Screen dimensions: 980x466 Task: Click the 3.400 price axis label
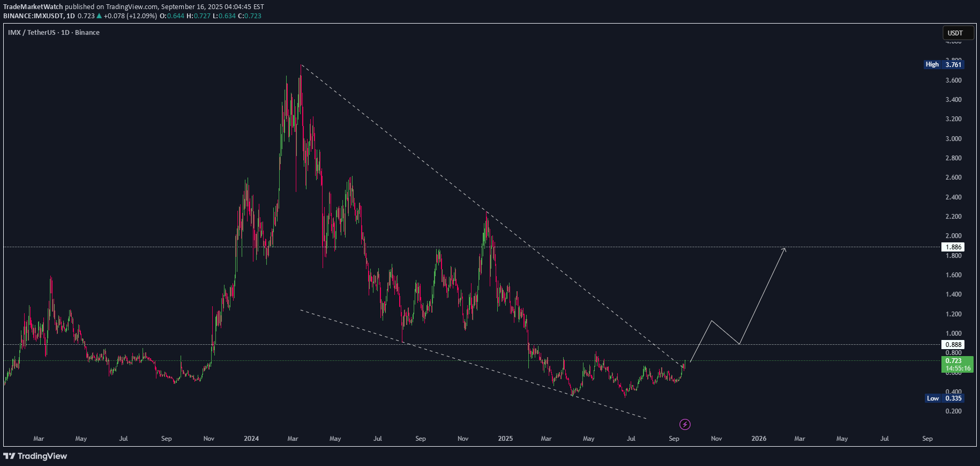click(x=953, y=100)
